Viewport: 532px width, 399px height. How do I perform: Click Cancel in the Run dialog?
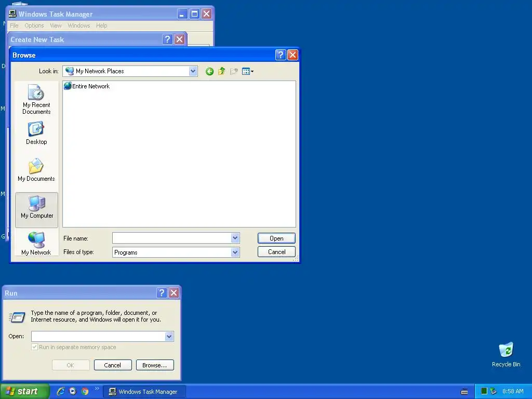pyautogui.click(x=113, y=365)
